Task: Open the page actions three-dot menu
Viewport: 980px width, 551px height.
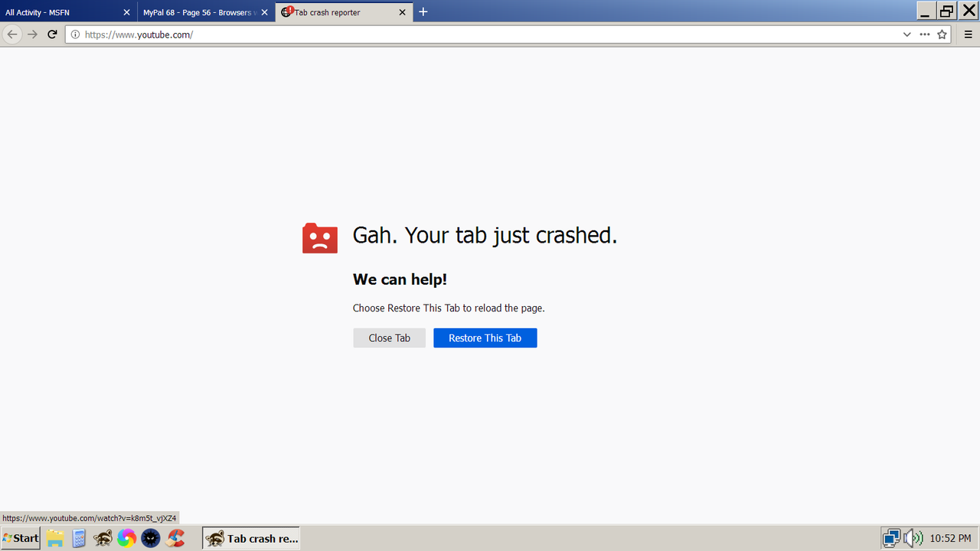Action: (925, 34)
